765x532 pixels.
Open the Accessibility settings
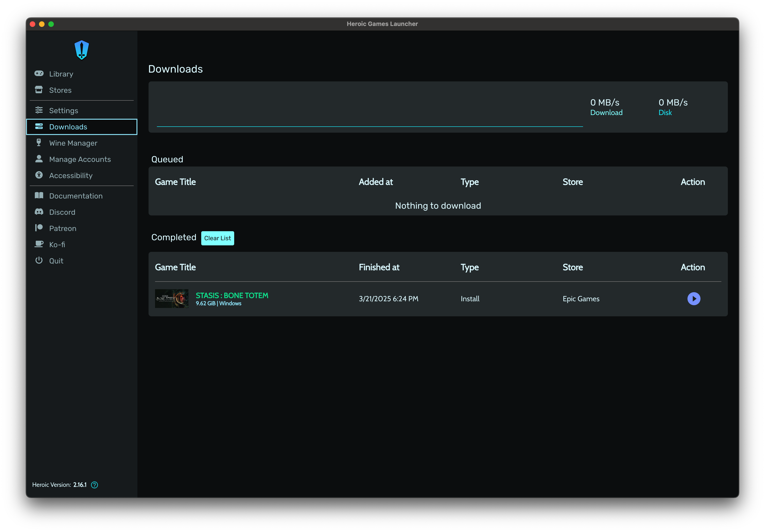tap(71, 176)
